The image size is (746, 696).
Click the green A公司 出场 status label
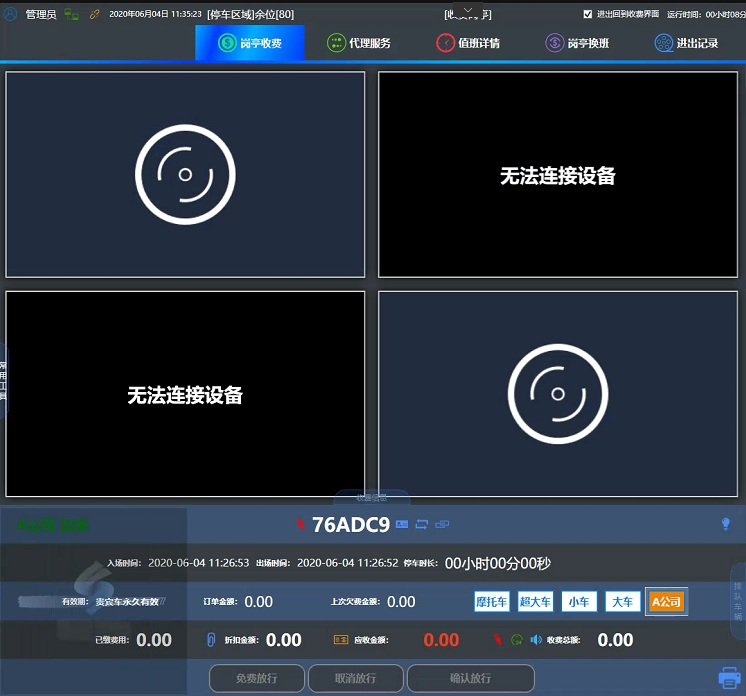(52, 525)
